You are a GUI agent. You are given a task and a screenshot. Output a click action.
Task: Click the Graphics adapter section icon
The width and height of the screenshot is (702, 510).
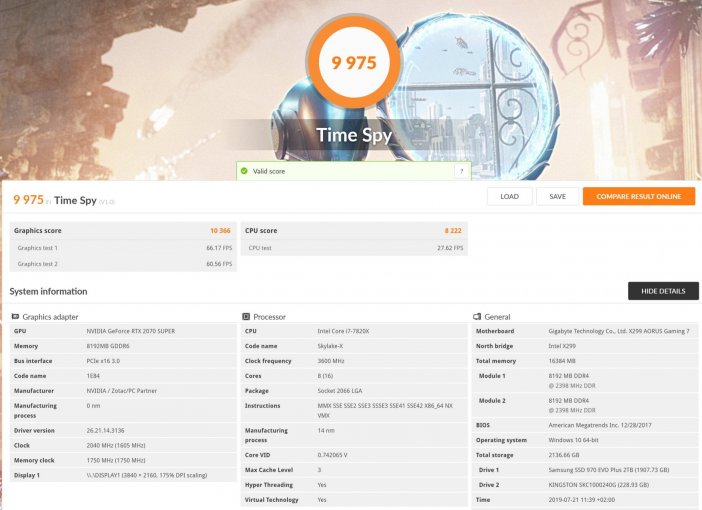pyautogui.click(x=15, y=317)
